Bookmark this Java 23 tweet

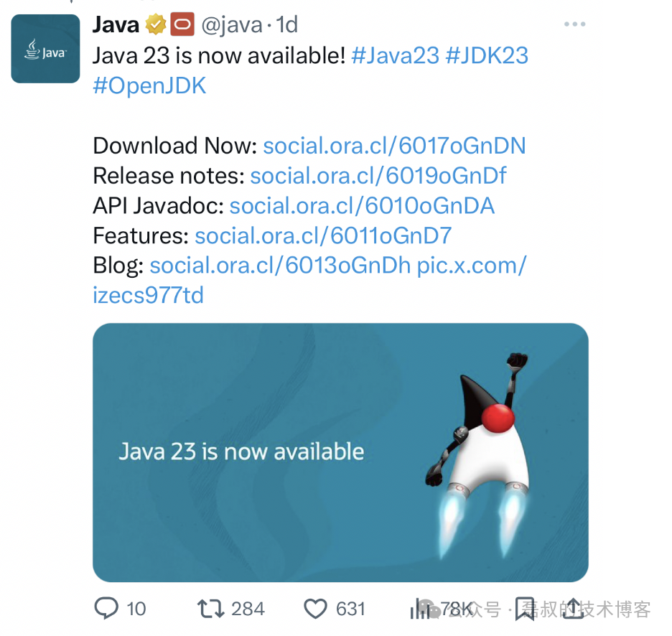click(525, 609)
